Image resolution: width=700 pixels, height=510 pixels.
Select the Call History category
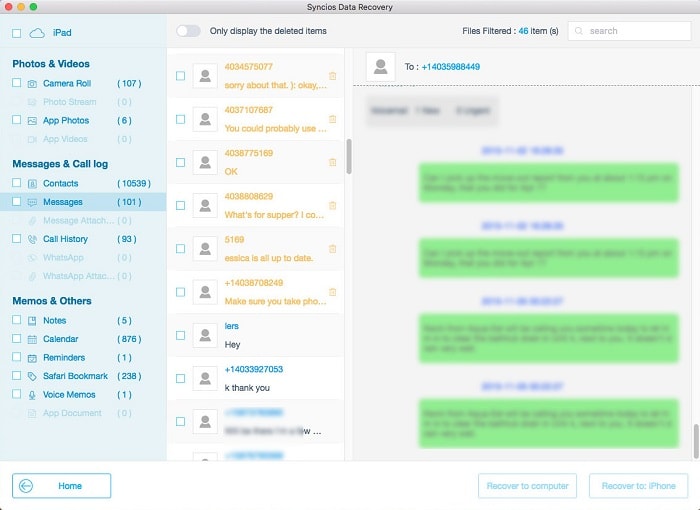[x=65, y=239]
